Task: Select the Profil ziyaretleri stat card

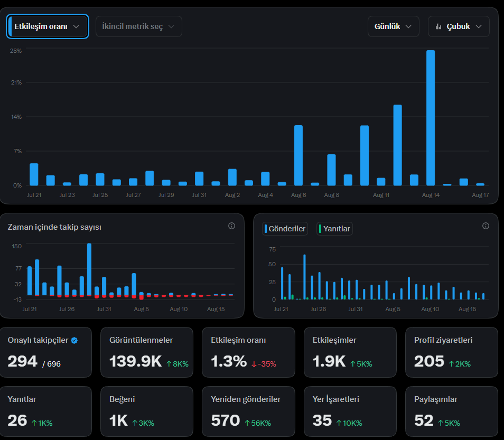Action: (452, 352)
